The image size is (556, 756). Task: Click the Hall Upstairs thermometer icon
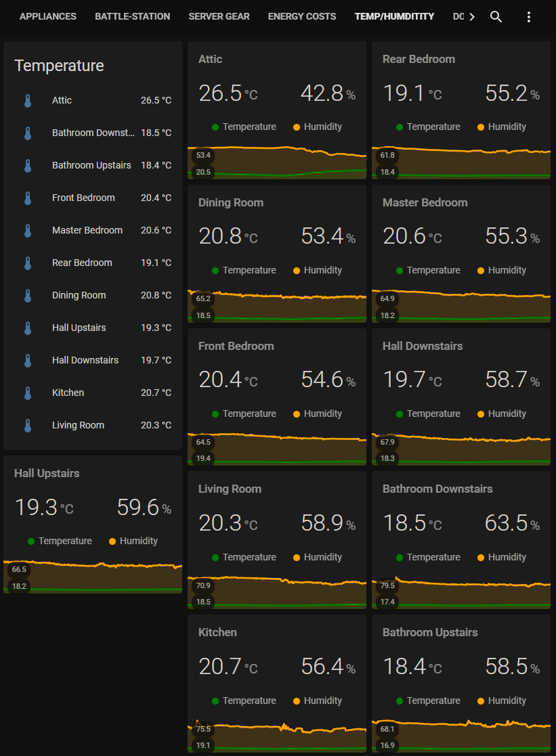(x=28, y=328)
